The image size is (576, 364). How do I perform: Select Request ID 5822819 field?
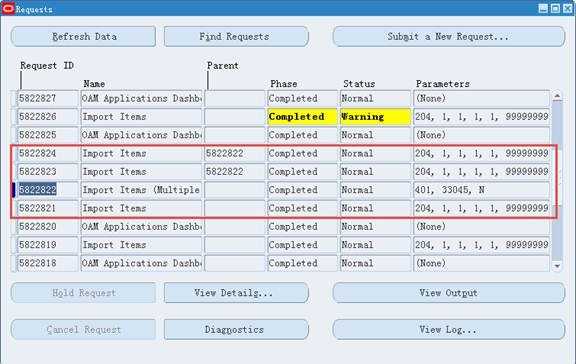click(48, 245)
